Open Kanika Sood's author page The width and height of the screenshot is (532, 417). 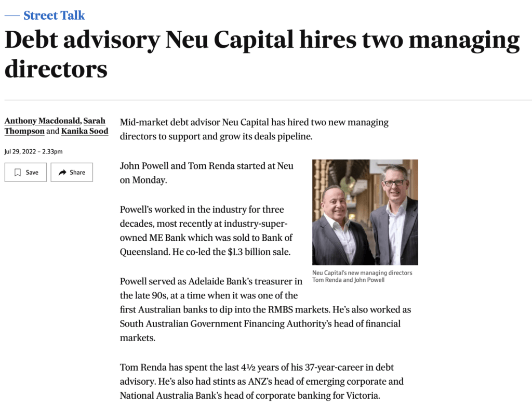(85, 131)
